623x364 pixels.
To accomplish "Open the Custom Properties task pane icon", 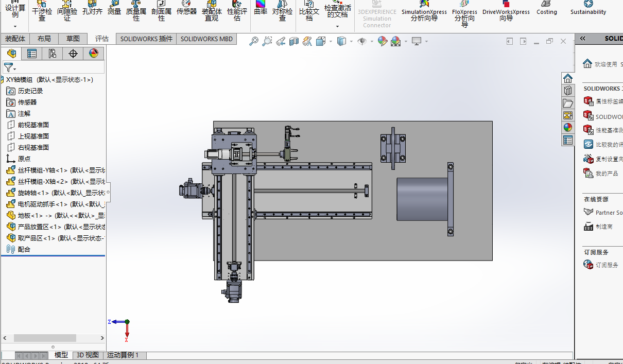I will coord(568,140).
